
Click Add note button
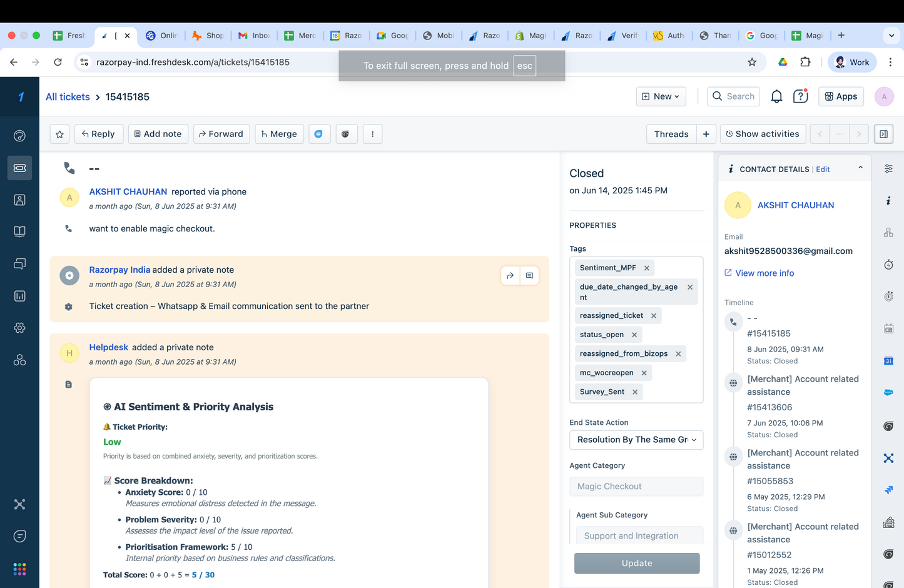[158, 134]
